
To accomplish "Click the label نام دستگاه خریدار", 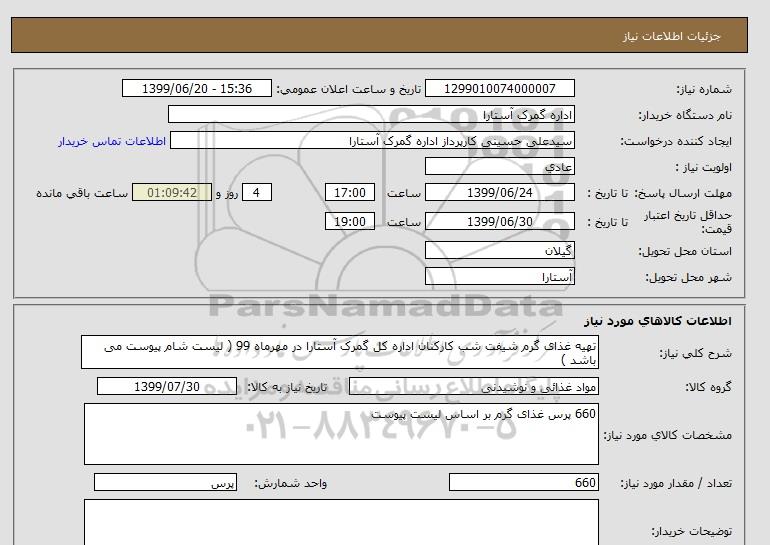I will point(685,115).
